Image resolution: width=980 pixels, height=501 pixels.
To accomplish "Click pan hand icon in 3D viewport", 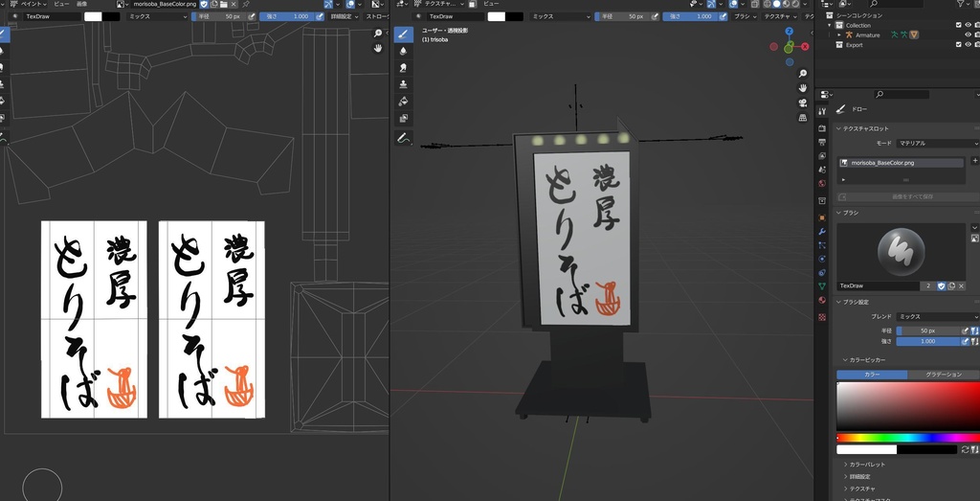I will pos(803,87).
